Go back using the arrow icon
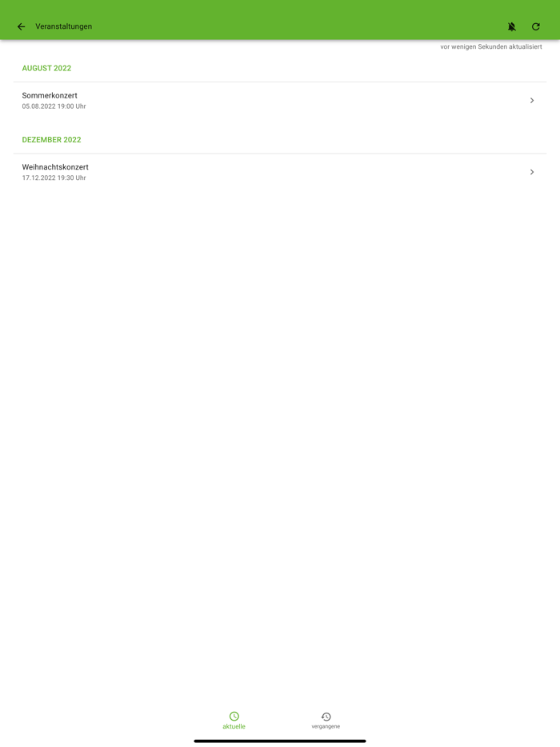 [21, 26]
